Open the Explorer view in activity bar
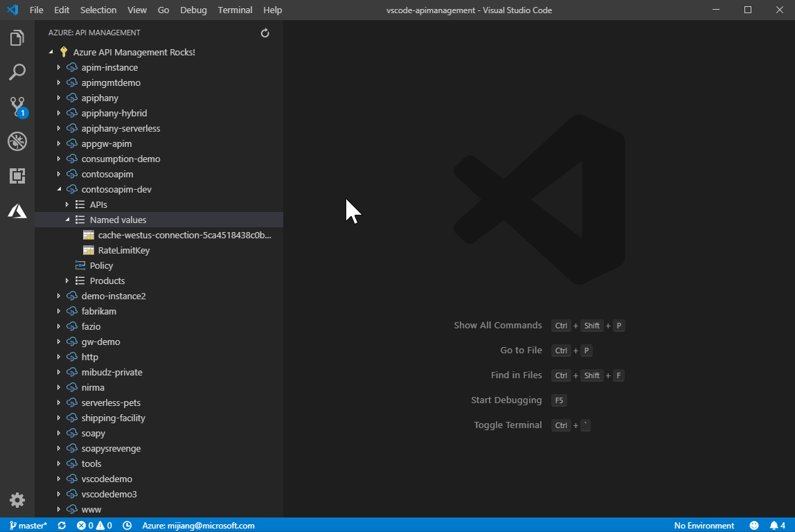This screenshot has width=795, height=532. (17, 38)
